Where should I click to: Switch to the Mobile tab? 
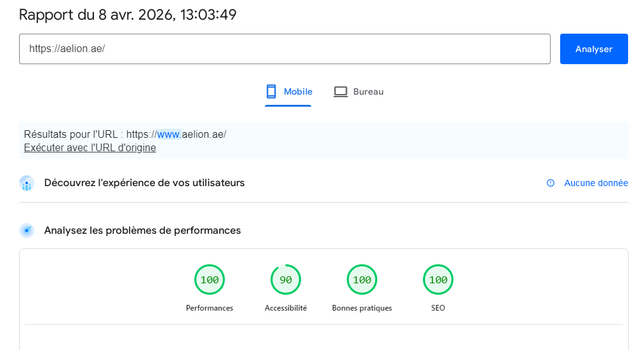coord(288,91)
